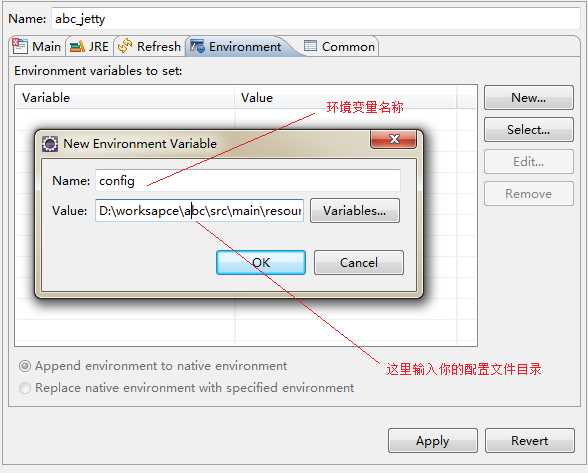Viewport: 588px width, 473px height.
Task: Select Append environment to native environment
Action: tap(25, 366)
